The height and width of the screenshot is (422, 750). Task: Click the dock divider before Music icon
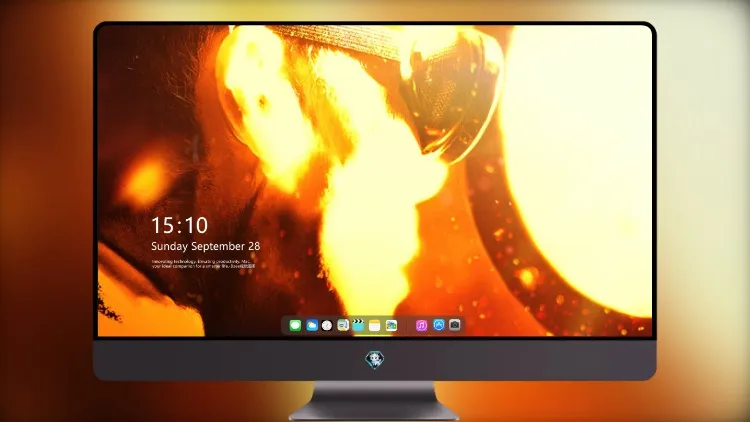tap(407, 325)
